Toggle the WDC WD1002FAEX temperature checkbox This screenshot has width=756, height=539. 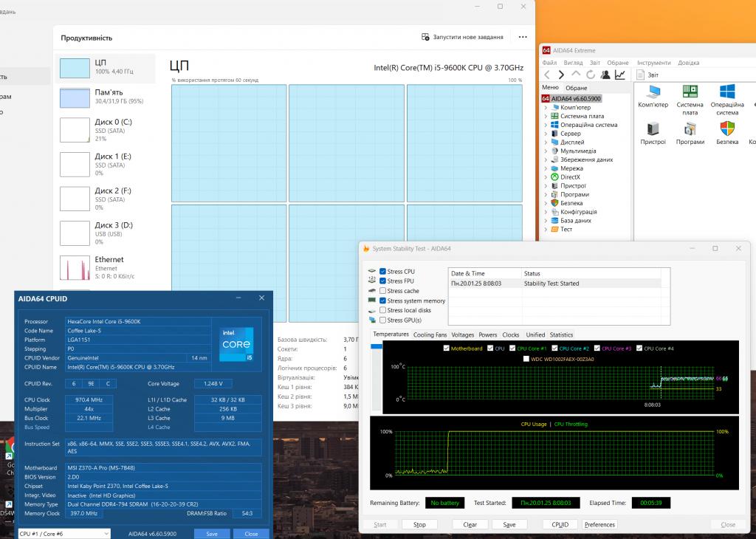coord(526,359)
